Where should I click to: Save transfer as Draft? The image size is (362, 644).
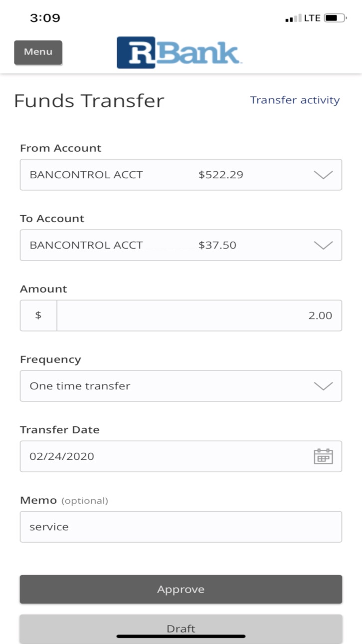(181, 629)
